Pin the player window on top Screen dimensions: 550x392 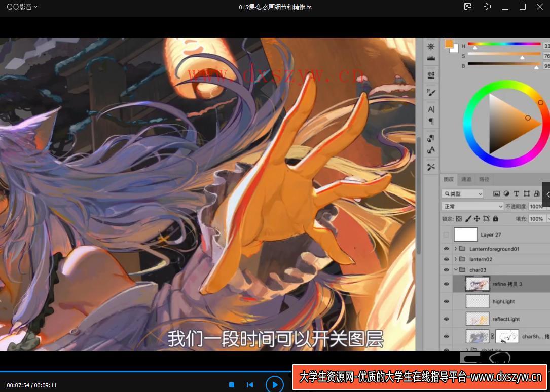[487, 7]
